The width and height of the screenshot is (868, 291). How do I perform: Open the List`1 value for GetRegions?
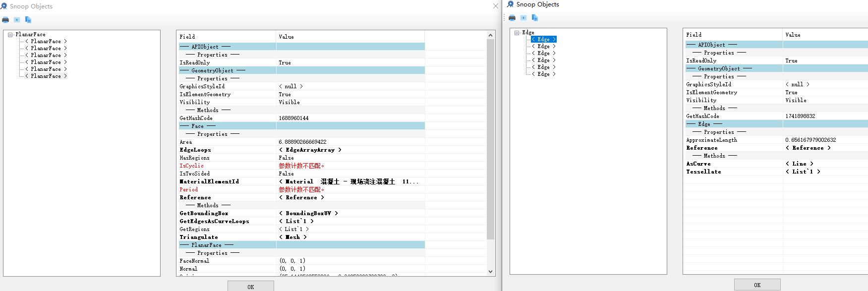(x=294, y=229)
